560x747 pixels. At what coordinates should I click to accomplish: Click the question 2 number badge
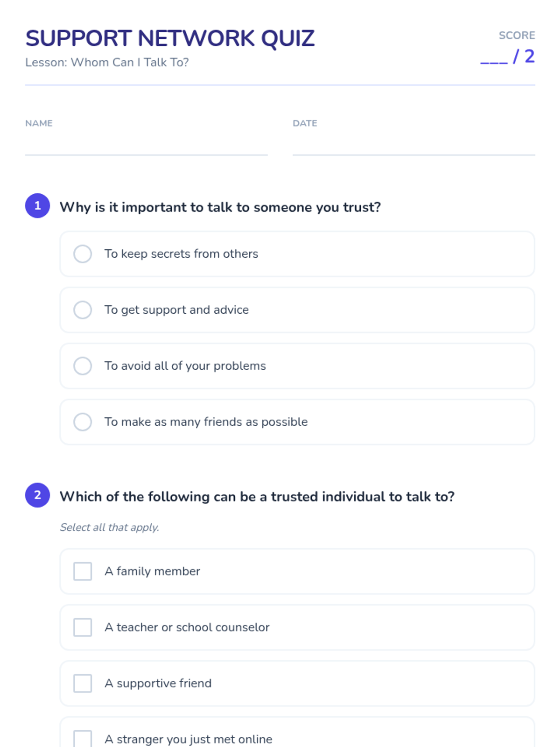coord(38,495)
